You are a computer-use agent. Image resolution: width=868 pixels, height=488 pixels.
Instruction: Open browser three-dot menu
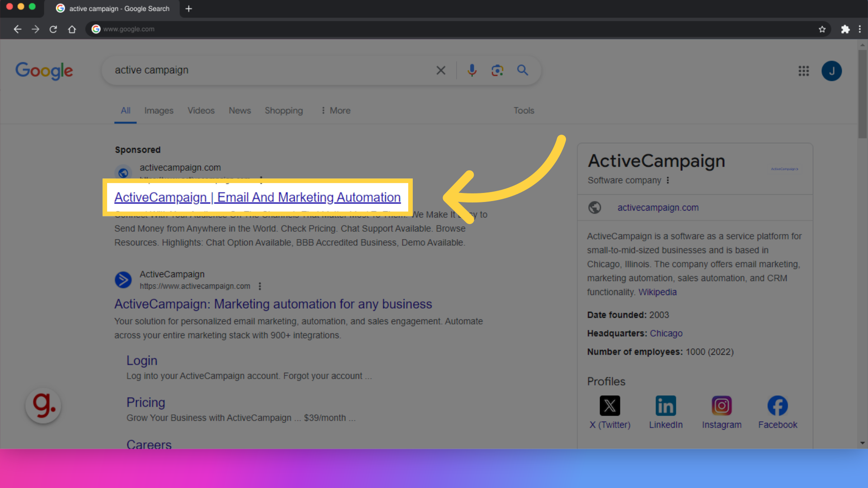[x=859, y=29]
